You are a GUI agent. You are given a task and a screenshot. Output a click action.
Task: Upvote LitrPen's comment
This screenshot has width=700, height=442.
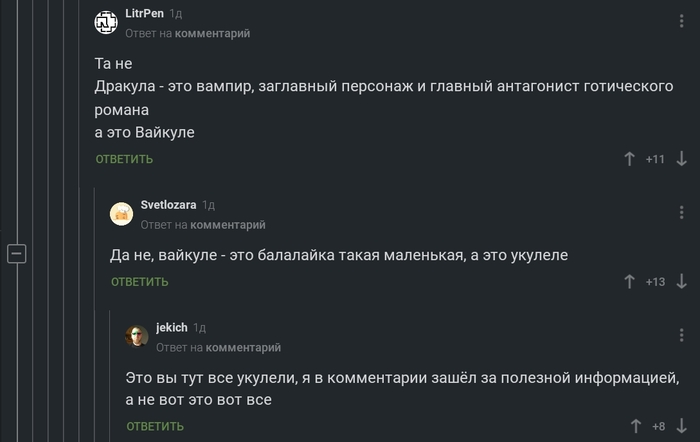pos(630,159)
